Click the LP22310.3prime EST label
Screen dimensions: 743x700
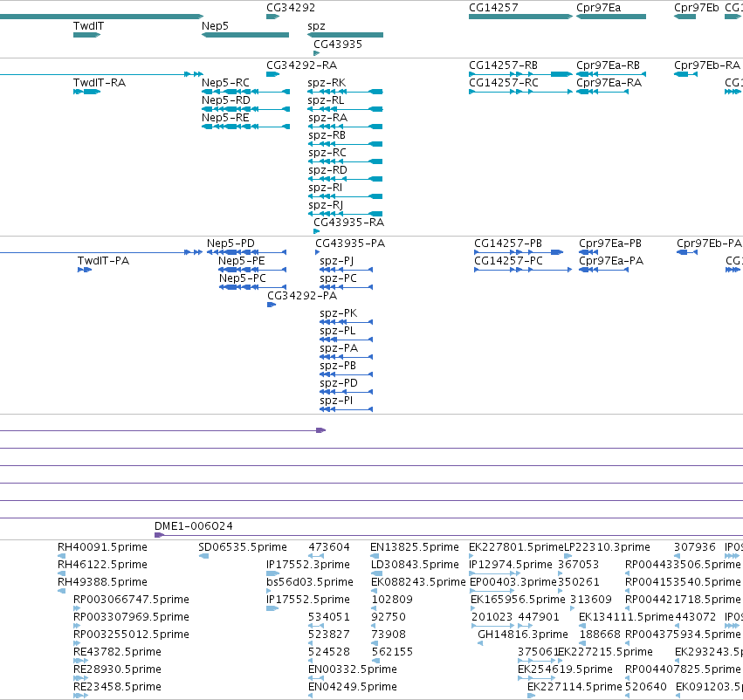tap(607, 547)
